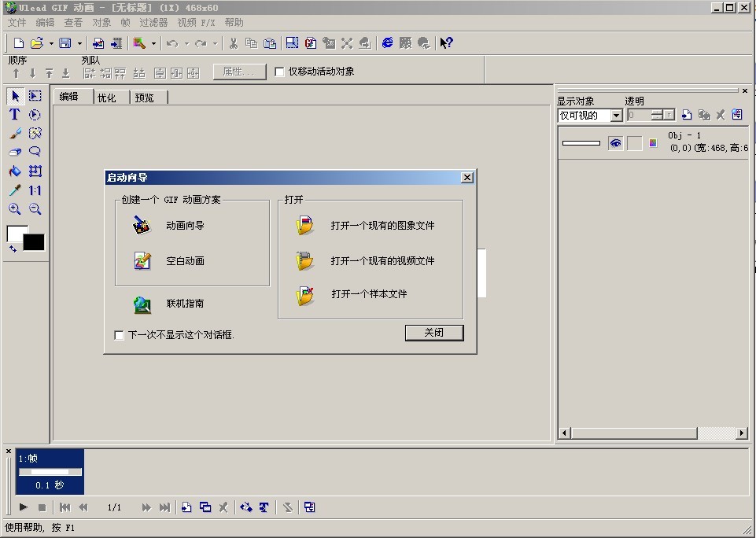Click the Paste clipboard icon

(270, 43)
